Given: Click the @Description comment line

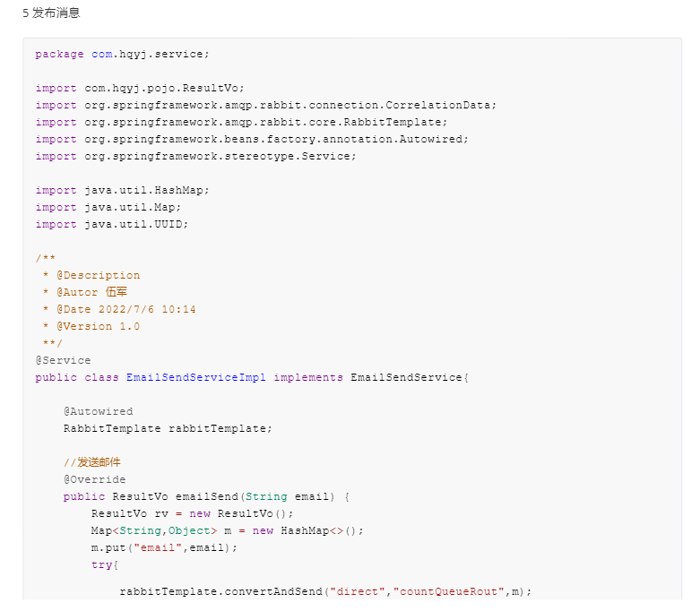Looking at the screenshot, I should click(91, 275).
